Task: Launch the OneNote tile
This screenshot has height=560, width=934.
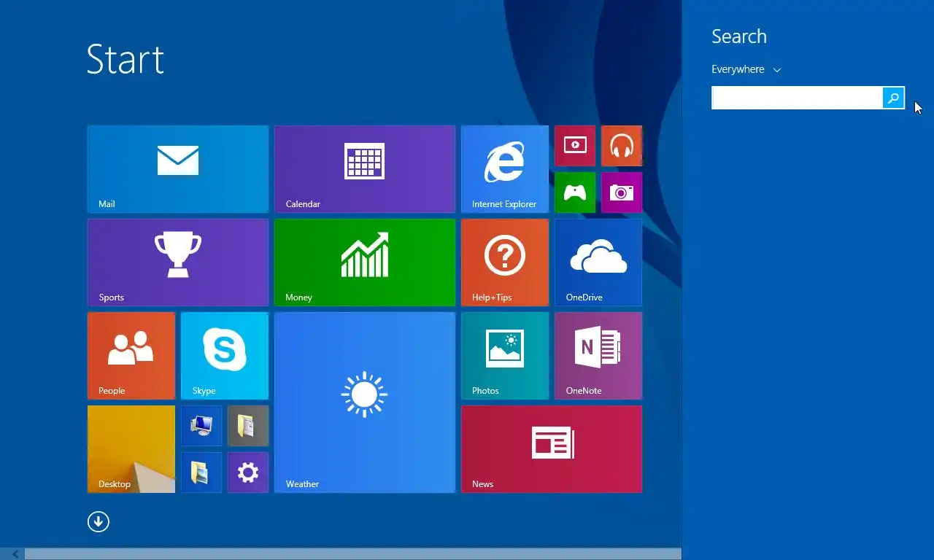Action: pos(598,356)
